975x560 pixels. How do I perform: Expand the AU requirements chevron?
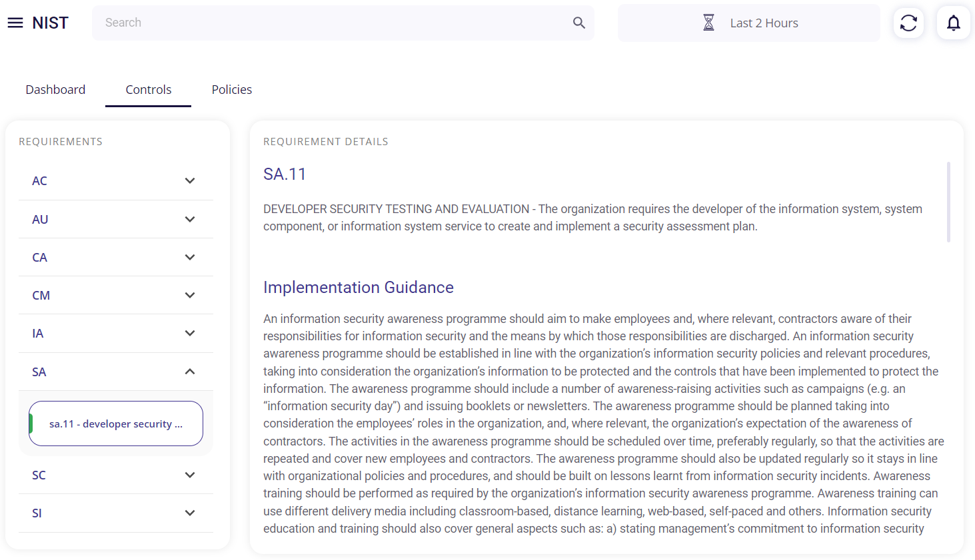click(x=190, y=219)
